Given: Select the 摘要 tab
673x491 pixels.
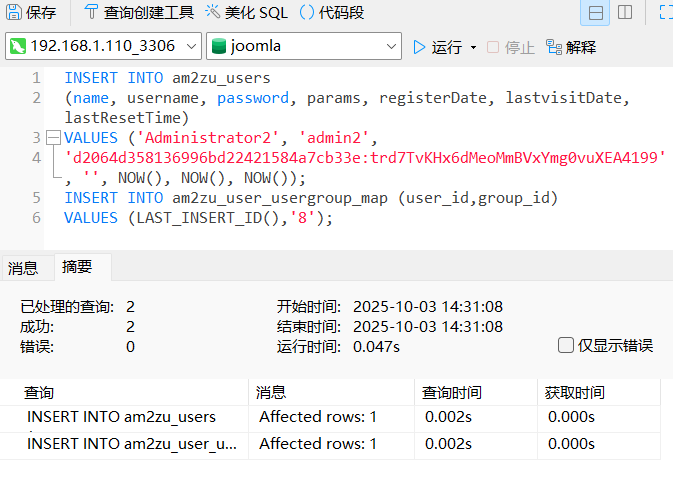Looking at the screenshot, I should pyautogui.click(x=77, y=267).
